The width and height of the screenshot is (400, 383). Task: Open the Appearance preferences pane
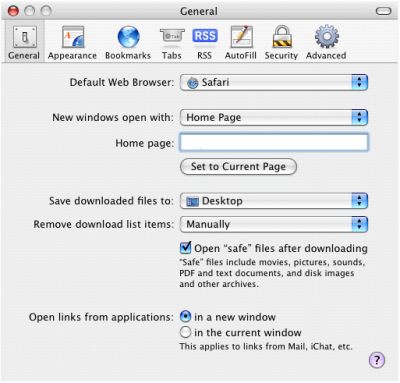[x=72, y=42]
